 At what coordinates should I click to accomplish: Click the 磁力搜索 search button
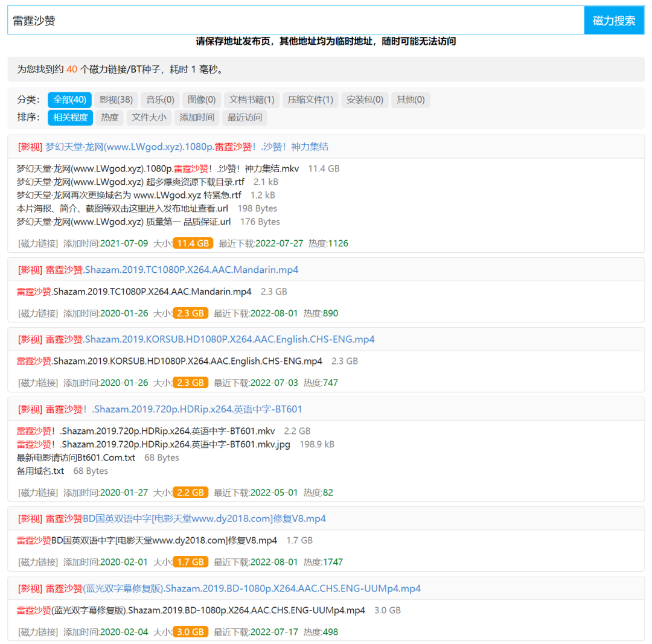[x=614, y=21]
